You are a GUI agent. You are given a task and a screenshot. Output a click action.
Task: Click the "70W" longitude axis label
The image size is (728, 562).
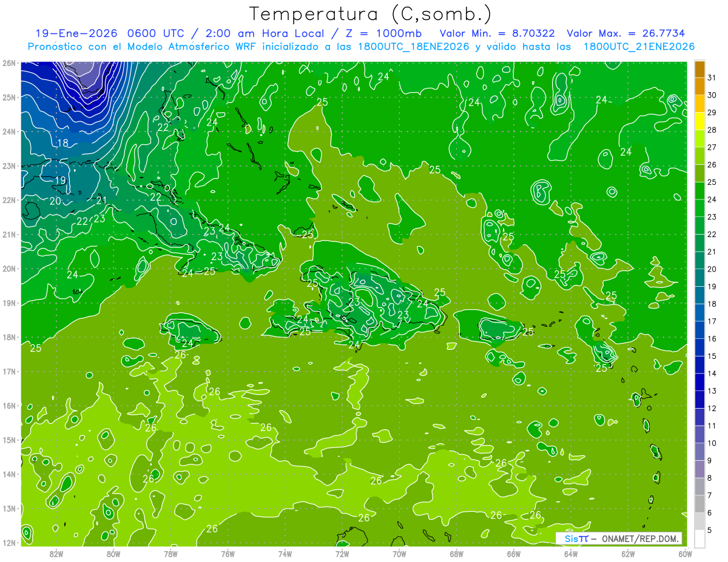[399, 554]
